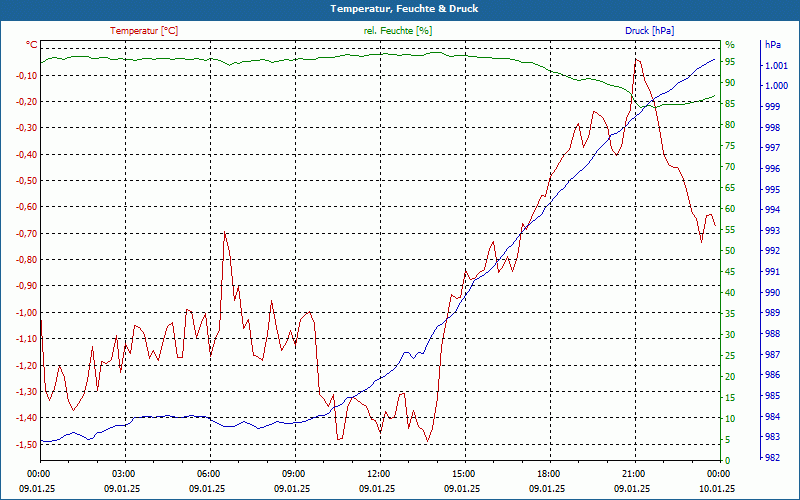Click the '-0,70' temperature axis value
Image resolution: width=800 pixels, height=500 pixels.
click(x=26, y=234)
